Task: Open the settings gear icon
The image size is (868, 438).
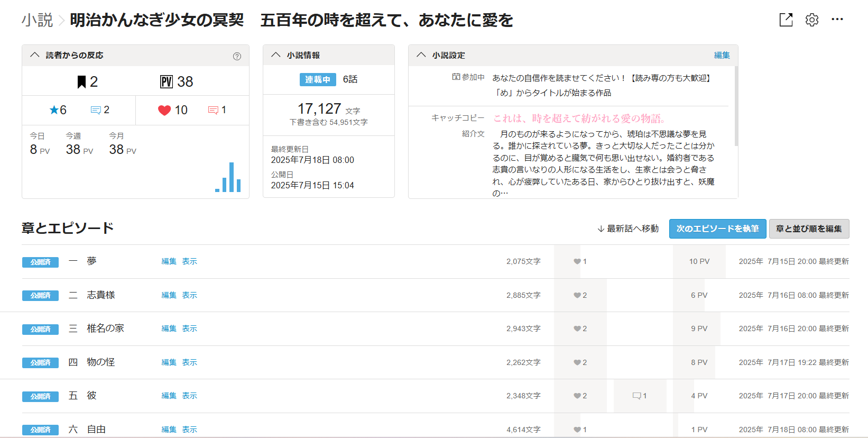Action: pyautogui.click(x=812, y=20)
